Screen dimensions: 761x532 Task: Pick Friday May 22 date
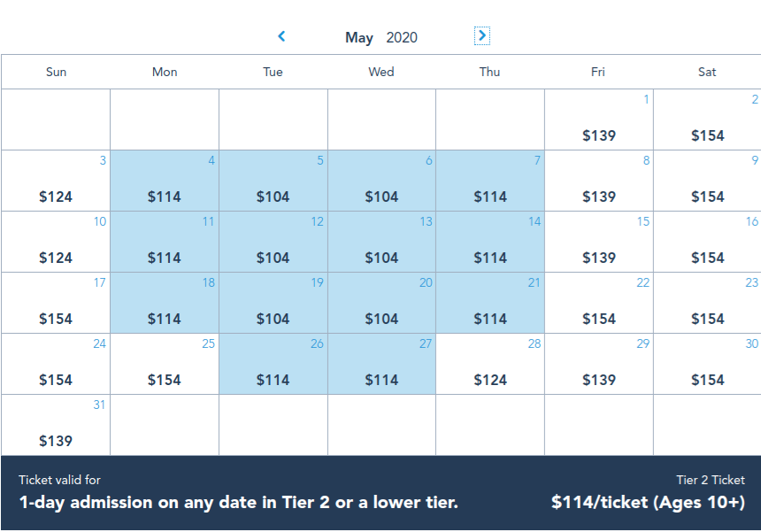(599, 303)
